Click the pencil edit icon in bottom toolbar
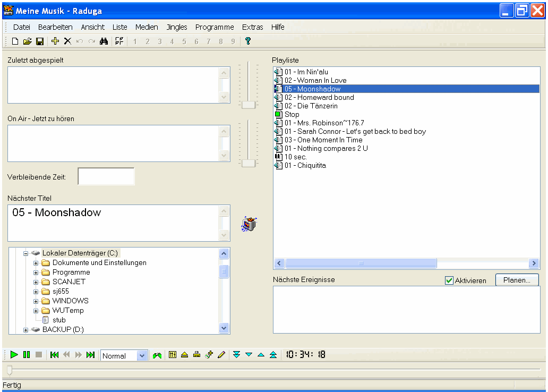548x392 pixels. pyautogui.click(x=221, y=355)
